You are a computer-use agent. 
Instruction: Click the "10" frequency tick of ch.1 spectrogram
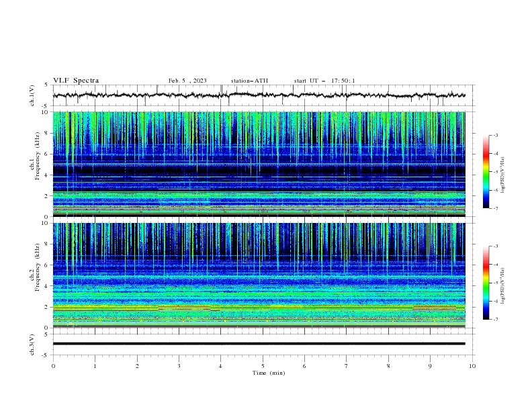(x=45, y=112)
